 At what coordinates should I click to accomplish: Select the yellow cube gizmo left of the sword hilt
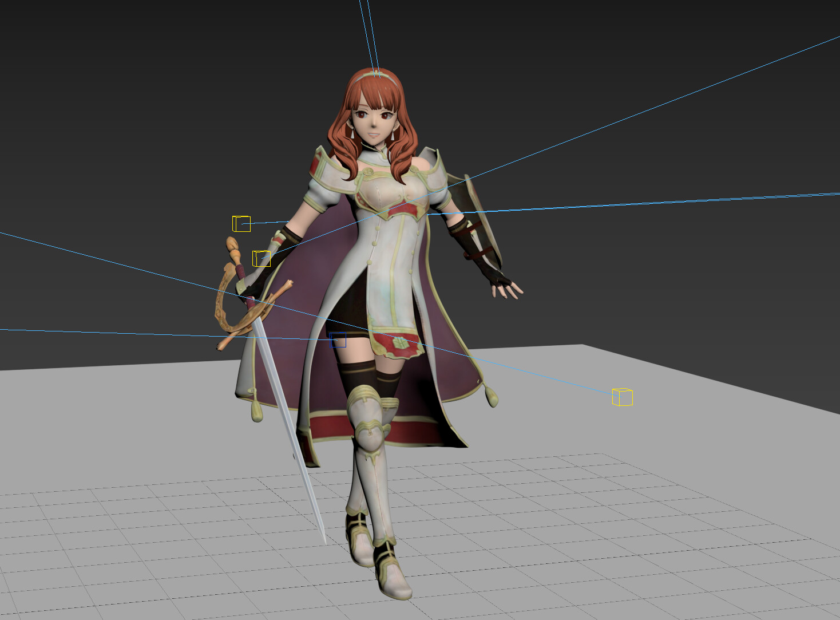click(241, 223)
